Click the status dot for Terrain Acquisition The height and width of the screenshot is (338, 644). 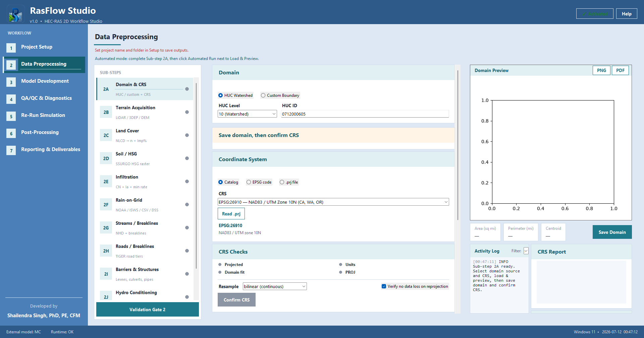pyautogui.click(x=187, y=112)
